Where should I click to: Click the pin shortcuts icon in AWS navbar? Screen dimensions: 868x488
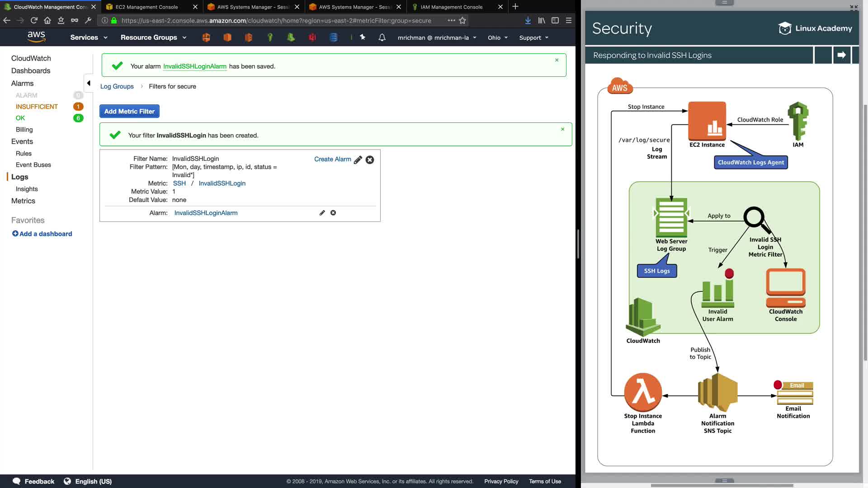pos(363,38)
